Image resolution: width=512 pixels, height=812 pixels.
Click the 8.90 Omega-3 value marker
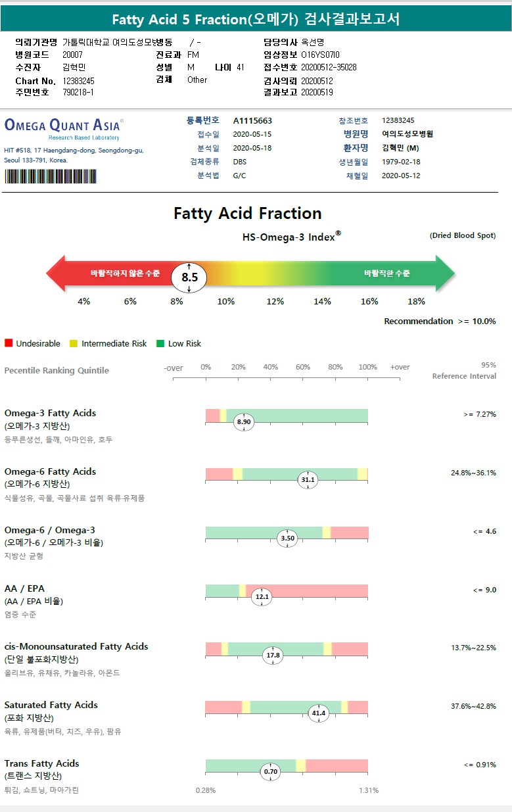pyautogui.click(x=244, y=422)
